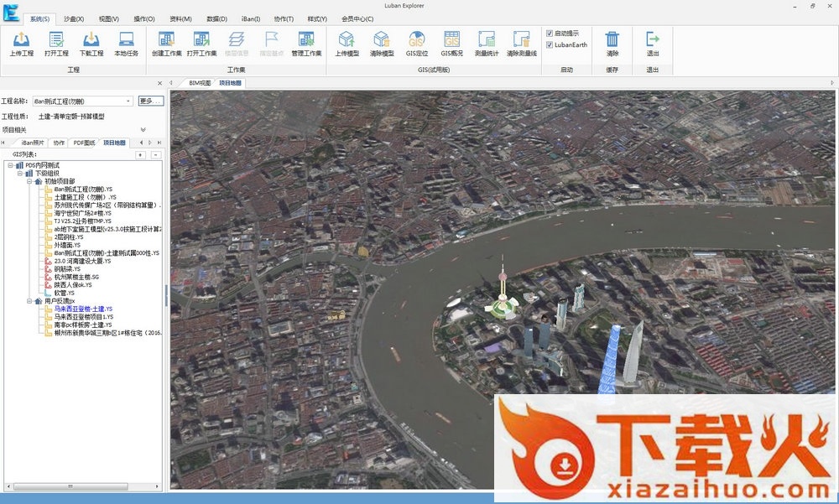Expand the 项目相关 section chevron
839x504 pixels.
143,130
